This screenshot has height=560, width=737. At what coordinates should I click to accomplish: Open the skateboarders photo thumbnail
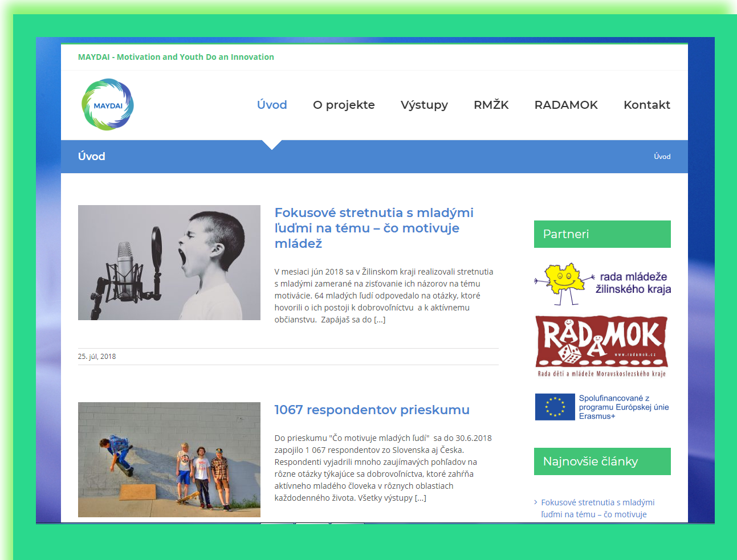point(169,460)
